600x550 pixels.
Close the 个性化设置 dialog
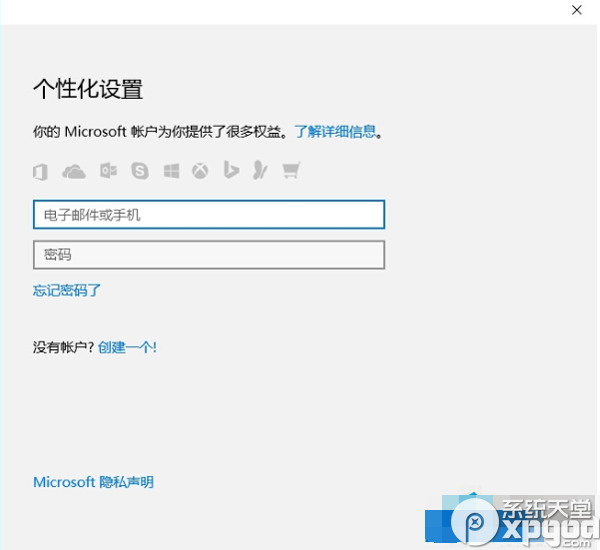point(577,10)
